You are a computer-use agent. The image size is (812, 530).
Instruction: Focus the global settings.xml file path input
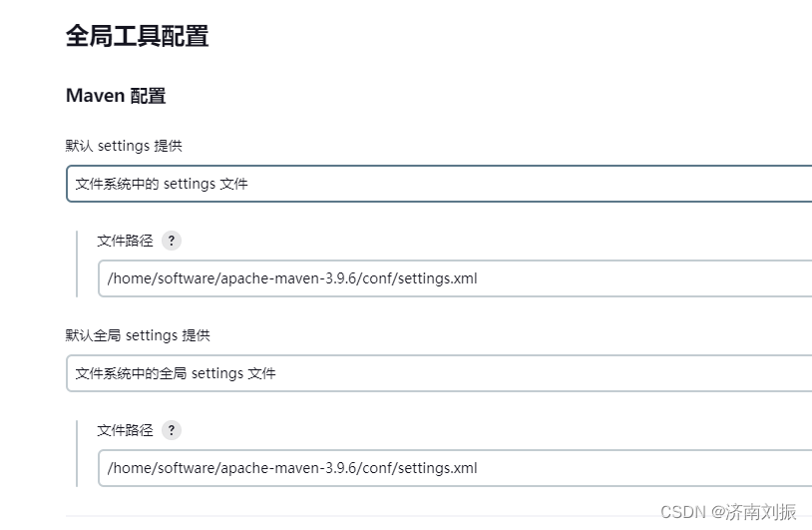455,468
